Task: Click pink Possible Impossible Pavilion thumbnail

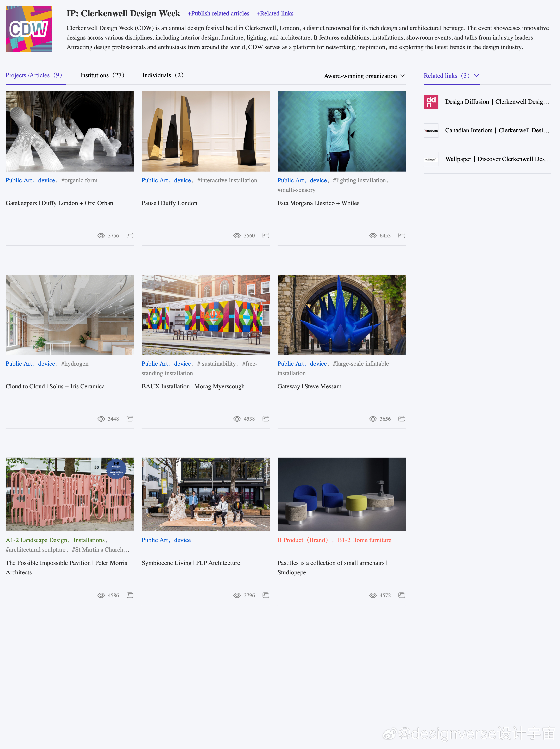Action: pos(70,494)
